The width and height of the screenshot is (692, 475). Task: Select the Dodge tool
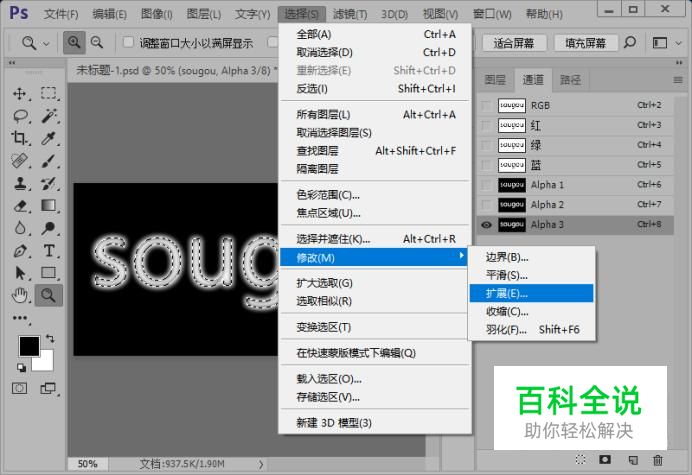(x=49, y=228)
